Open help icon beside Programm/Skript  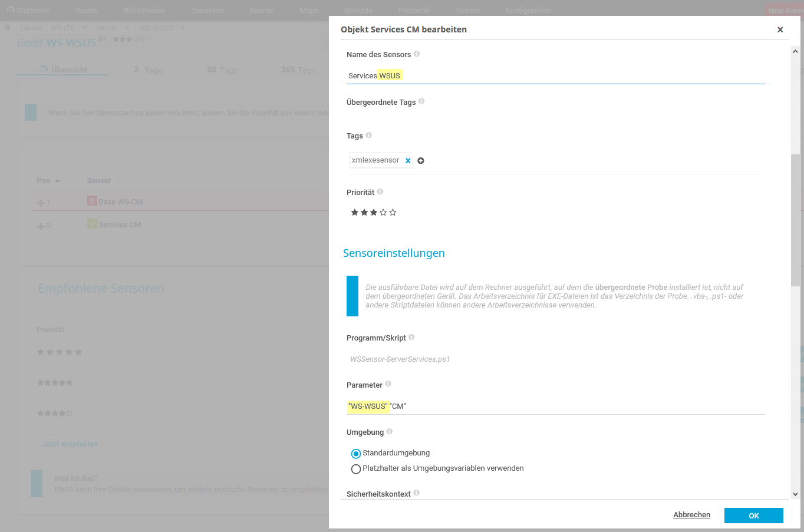click(x=411, y=337)
